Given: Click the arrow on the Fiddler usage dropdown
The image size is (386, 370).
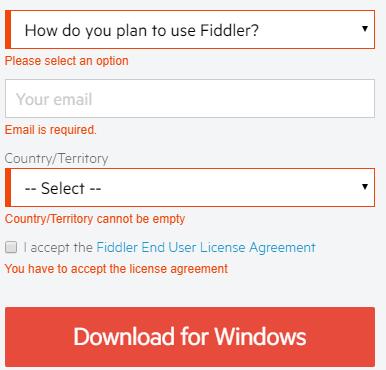Looking at the screenshot, I should (x=365, y=29).
